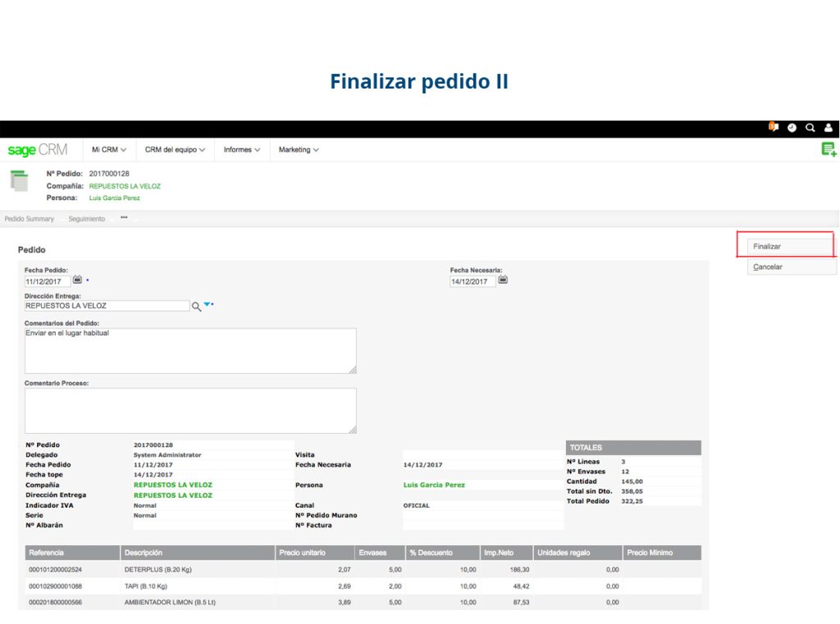Image resolution: width=840 pixels, height=624 pixels.
Task: Click the recent items clock icon
Action: coord(791,128)
